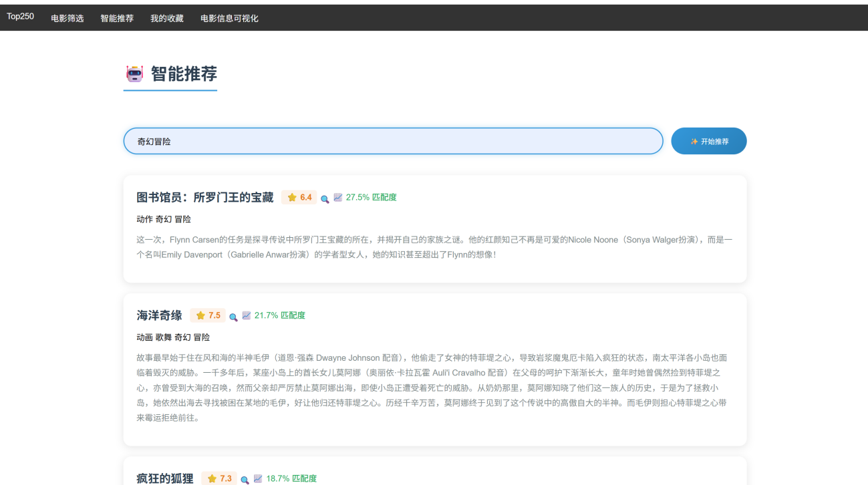868x485 pixels.
Task: Click genre line 动作 奇幻 冒险
Action: coord(164,219)
